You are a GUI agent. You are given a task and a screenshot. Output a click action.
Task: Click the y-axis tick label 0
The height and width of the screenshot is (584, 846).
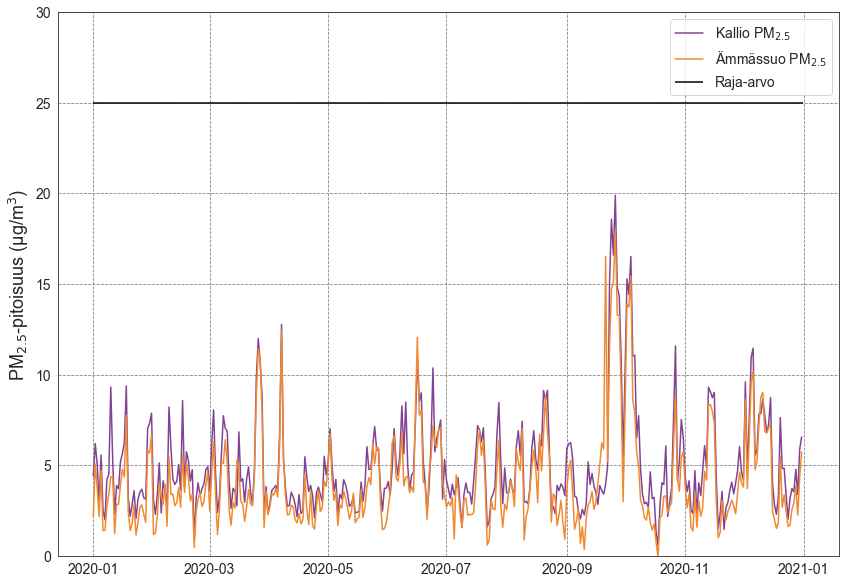coord(46,556)
